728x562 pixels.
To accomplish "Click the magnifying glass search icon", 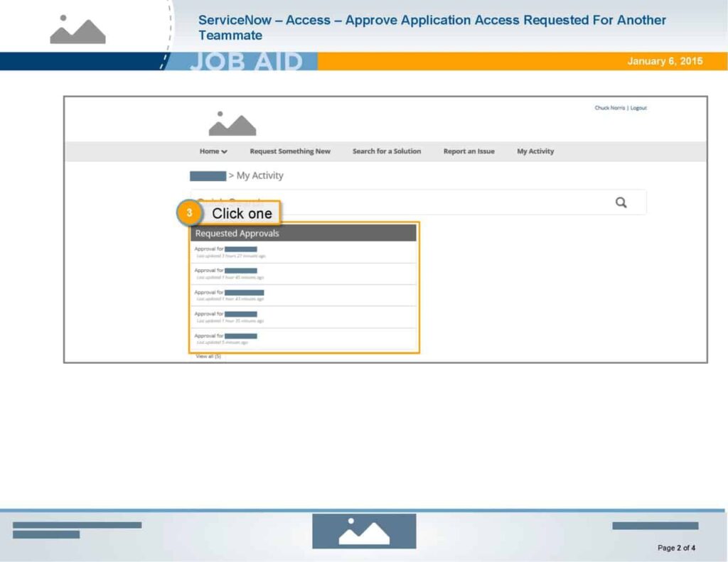I will point(621,202).
